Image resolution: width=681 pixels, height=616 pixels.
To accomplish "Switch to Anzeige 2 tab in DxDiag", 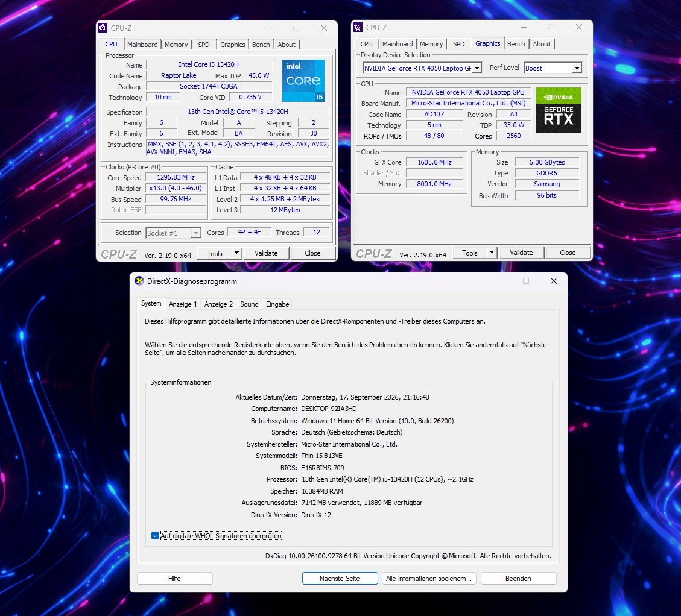I will click(x=218, y=304).
